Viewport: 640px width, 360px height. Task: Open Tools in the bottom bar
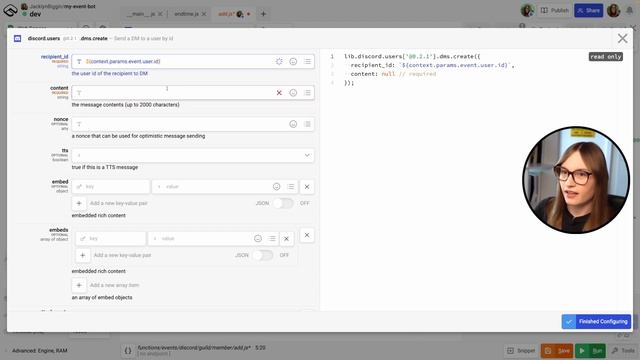tap(623, 351)
